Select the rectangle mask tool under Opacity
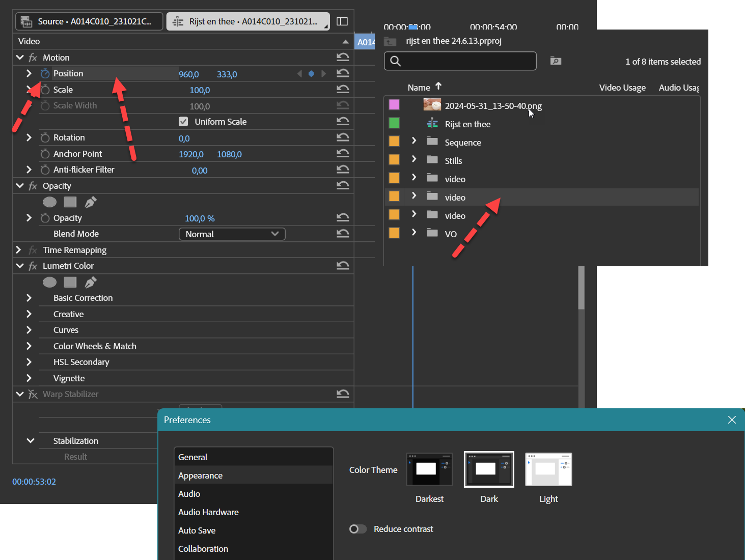The height and width of the screenshot is (560, 745). tap(70, 202)
